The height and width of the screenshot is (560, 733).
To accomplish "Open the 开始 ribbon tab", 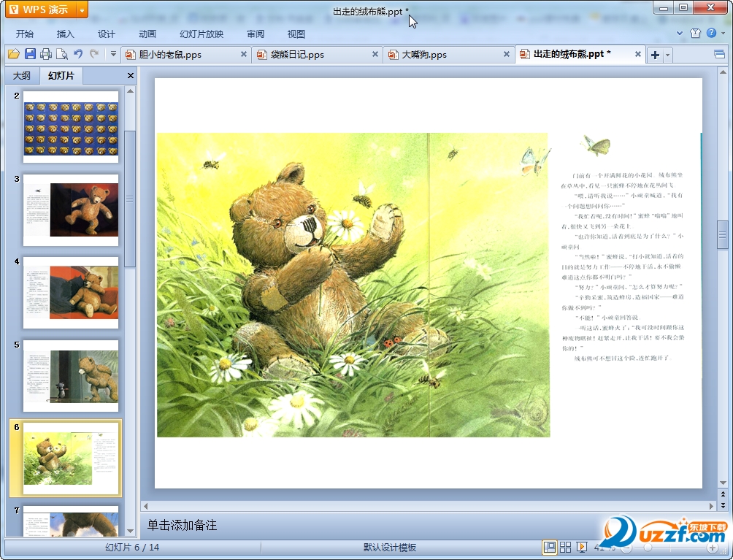I will click(24, 34).
